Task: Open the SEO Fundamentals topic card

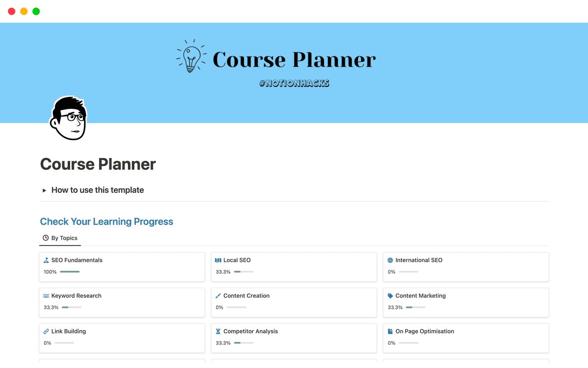Action: point(76,260)
